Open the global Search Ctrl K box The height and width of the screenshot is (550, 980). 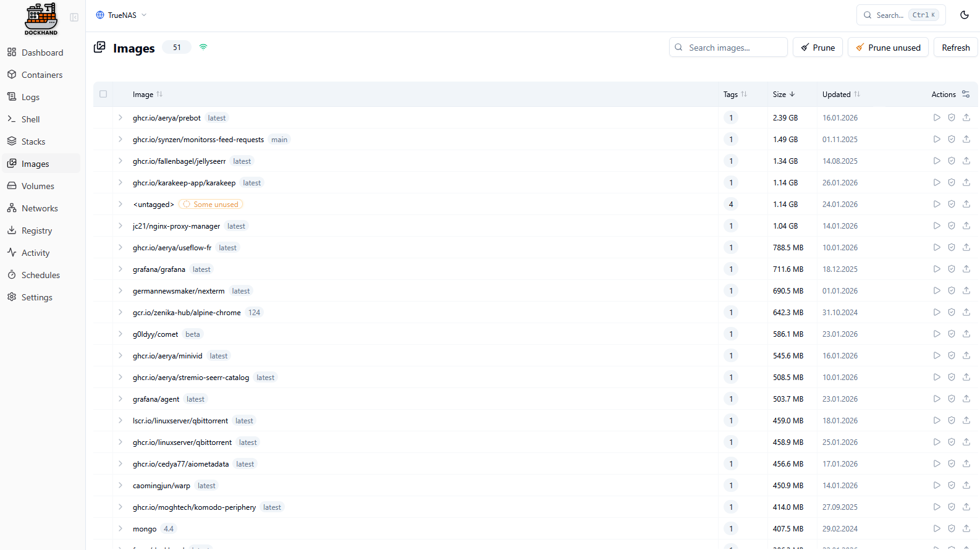[x=901, y=15]
